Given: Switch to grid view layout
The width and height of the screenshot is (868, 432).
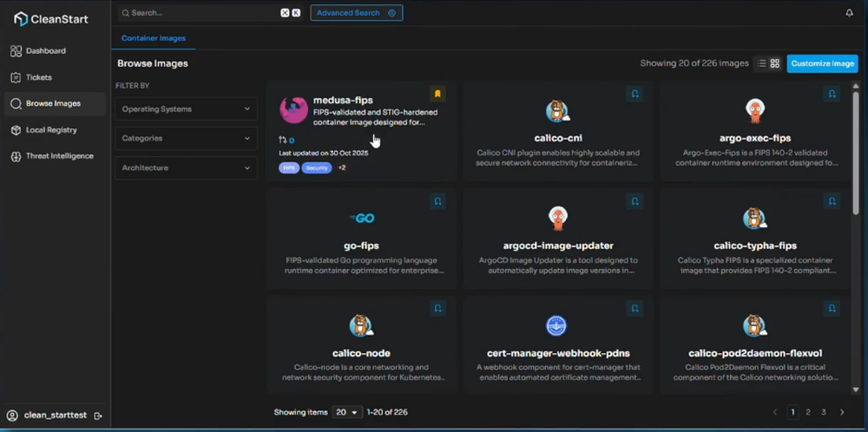Looking at the screenshot, I should click(x=775, y=63).
